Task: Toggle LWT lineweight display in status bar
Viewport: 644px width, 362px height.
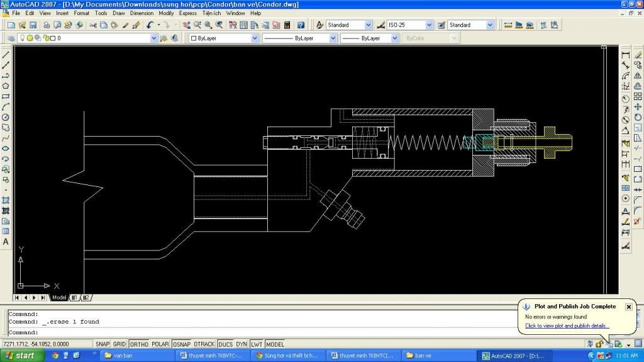Action: [257, 344]
